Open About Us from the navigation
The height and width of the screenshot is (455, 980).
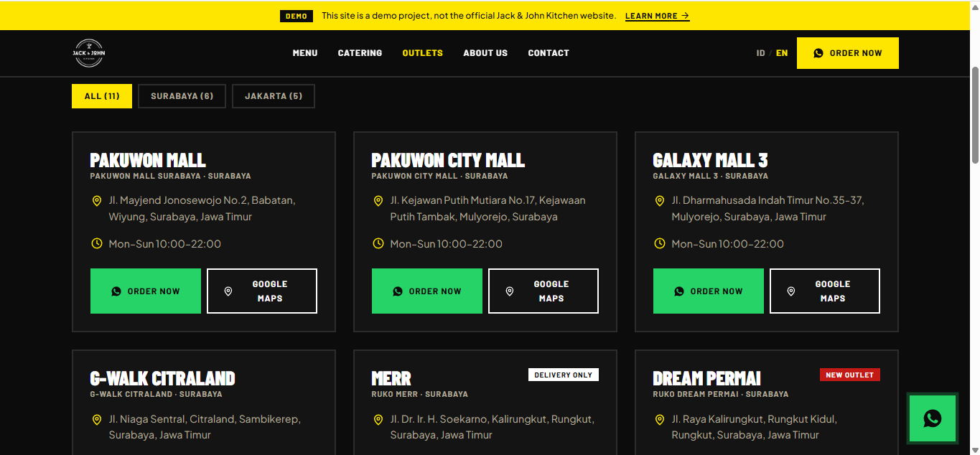coord(485,53)
